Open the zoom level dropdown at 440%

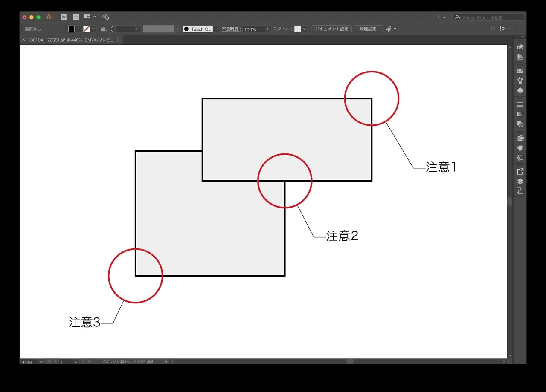(x=41, y=362)
